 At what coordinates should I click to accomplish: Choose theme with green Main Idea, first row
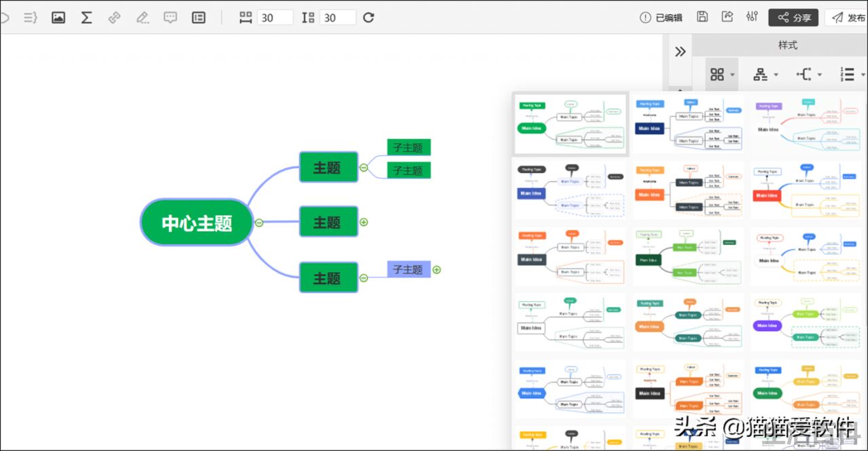click(x=570, y=124)
